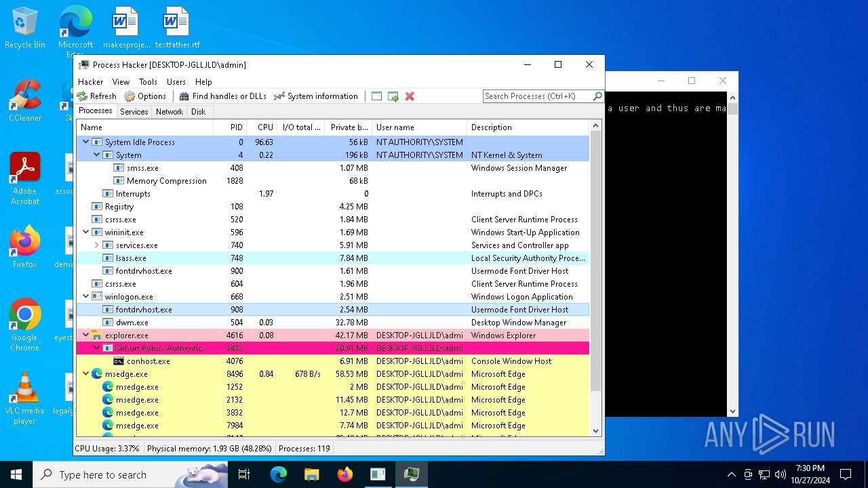Collapse the winlogon.exe node
This screenshot has width=868, height=488.
(85, 297)
